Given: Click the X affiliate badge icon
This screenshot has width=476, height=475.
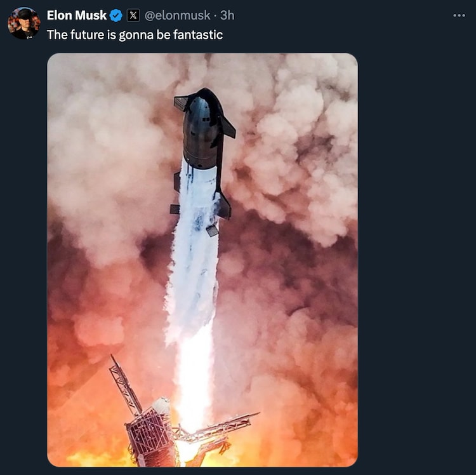Looking at the screenshot, I should (x=133, y=15).
